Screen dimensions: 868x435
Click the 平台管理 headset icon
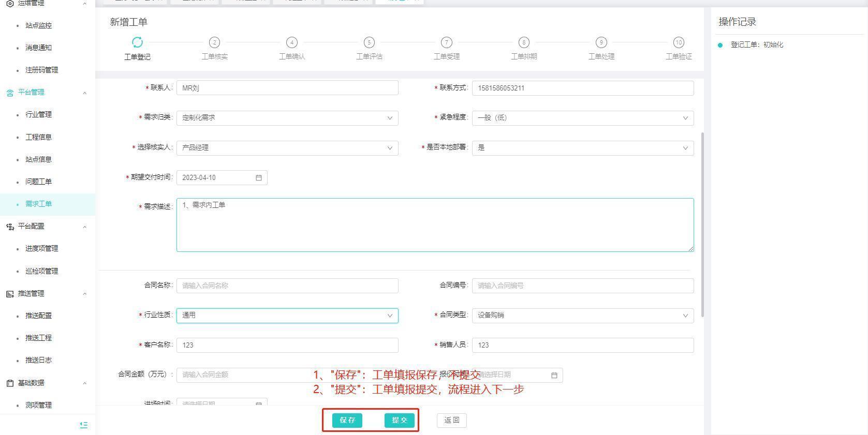(10, 93)
